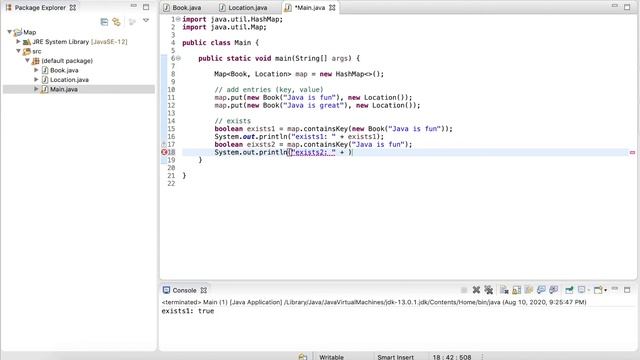Select the (default package) item
640x360 pixels.
pyautogui.click(x=67, y=60)
